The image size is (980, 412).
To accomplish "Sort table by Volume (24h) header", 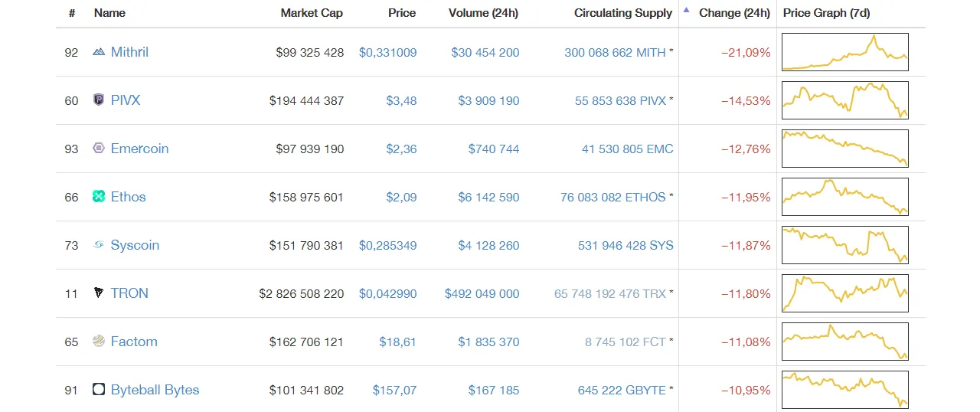I will coord(482,13).
